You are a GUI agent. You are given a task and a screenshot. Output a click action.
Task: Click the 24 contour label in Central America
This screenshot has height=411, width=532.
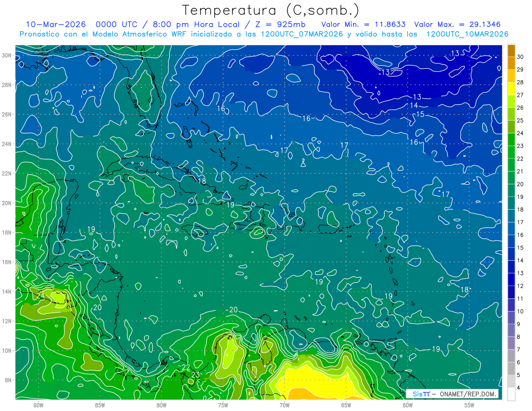[x=40, y=296]
